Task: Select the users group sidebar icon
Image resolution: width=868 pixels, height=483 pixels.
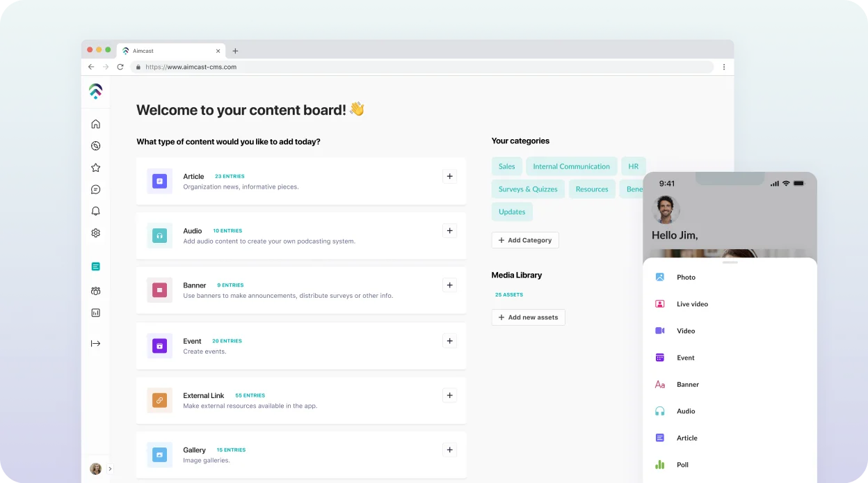Action: [x=96, y=291]
